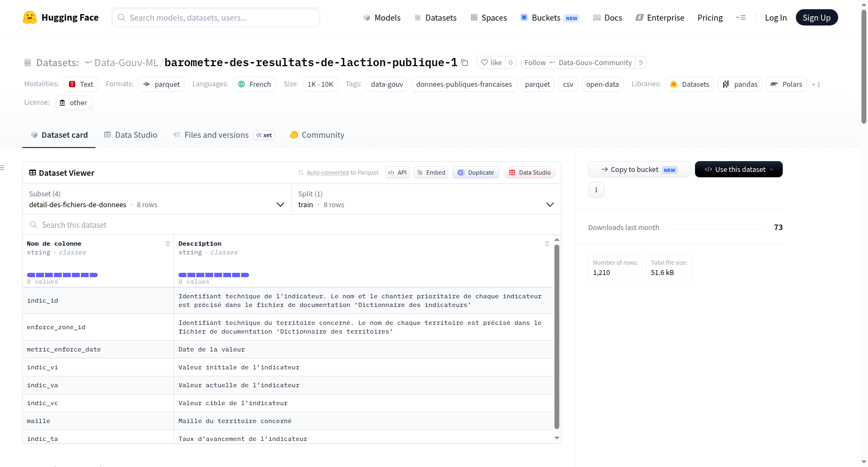The width and height of the screenshot is (868, 467).
Task: Open the Files and versions tab
Action: tap(224, 135)
